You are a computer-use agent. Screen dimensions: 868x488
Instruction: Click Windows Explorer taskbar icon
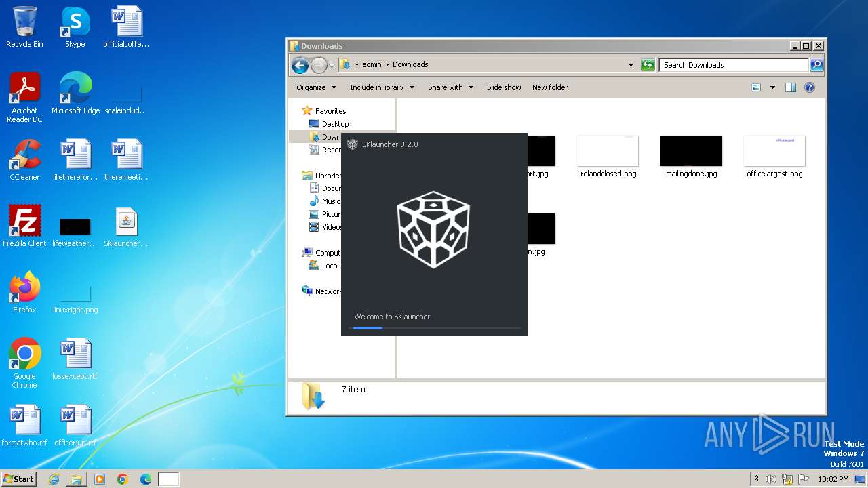click(77, 479)
